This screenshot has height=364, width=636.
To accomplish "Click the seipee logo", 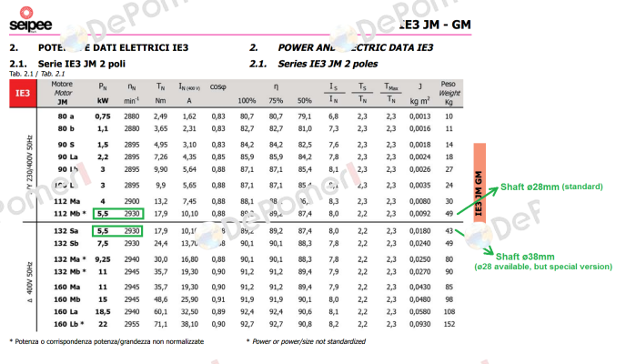I will (x=30, y=20).
